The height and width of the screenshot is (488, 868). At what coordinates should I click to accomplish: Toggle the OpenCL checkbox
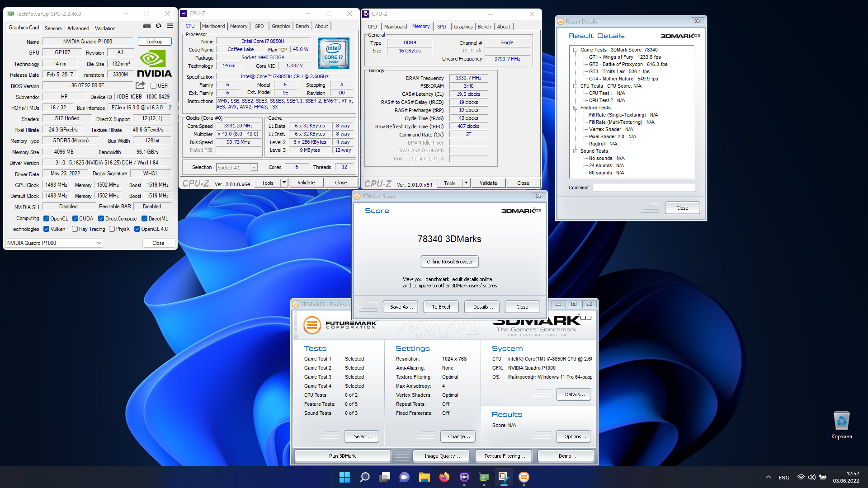point(46,219)
